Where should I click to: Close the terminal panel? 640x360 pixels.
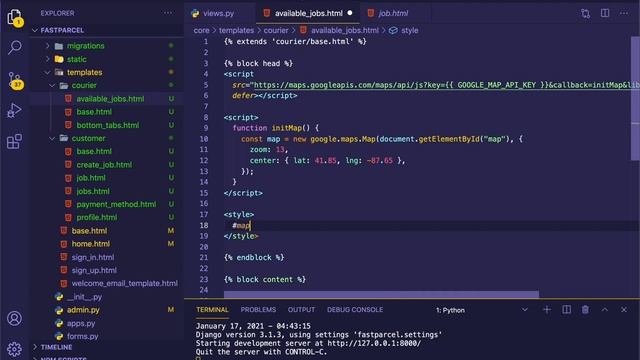(624, 310)
